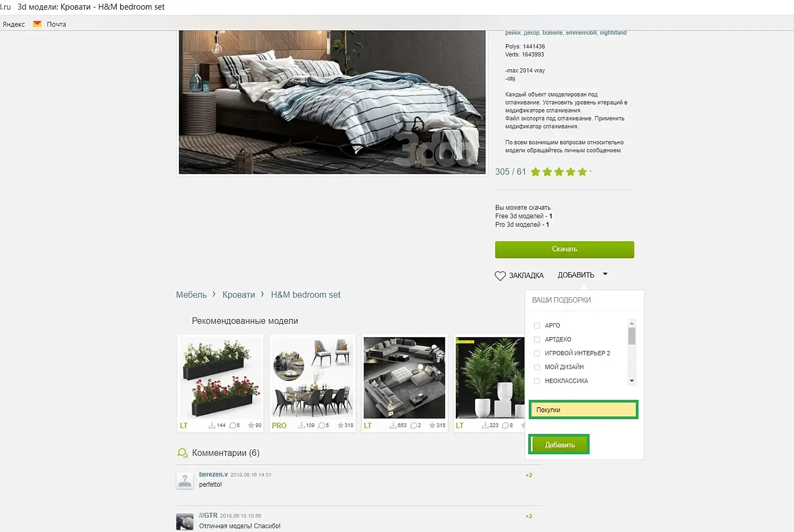The image size is (794, 532).
Task: Click the comments speech bubble icon
Action: pyautogui.click(x=182, y=453)
